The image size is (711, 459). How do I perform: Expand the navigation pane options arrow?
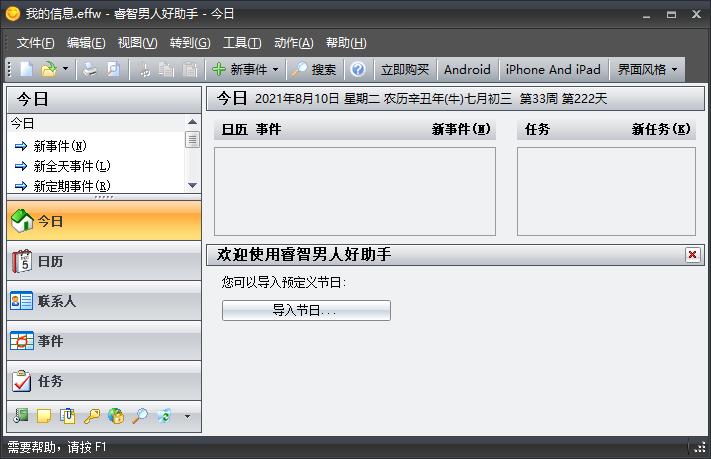tap(186, 416)
